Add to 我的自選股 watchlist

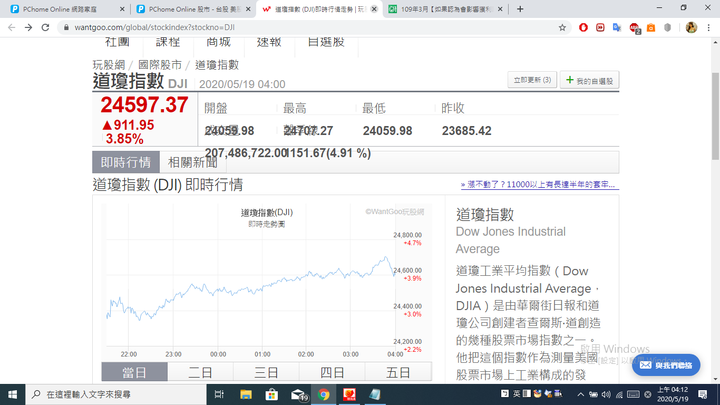pos(590,80)
